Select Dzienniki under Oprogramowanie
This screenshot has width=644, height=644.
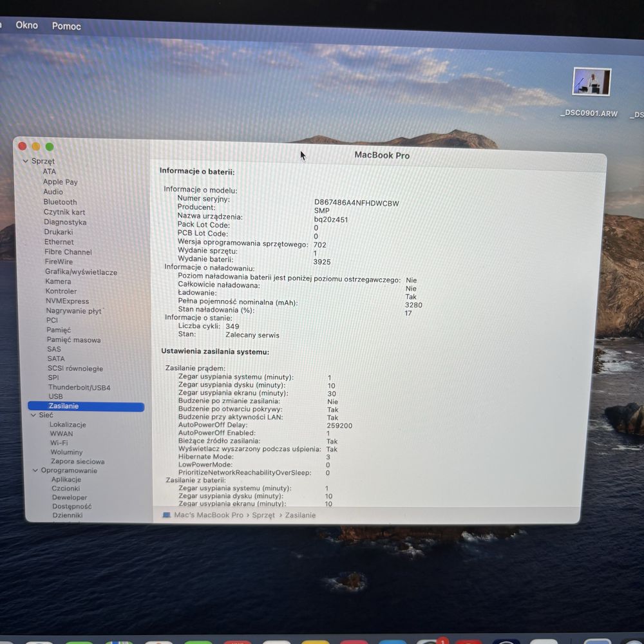68,515
